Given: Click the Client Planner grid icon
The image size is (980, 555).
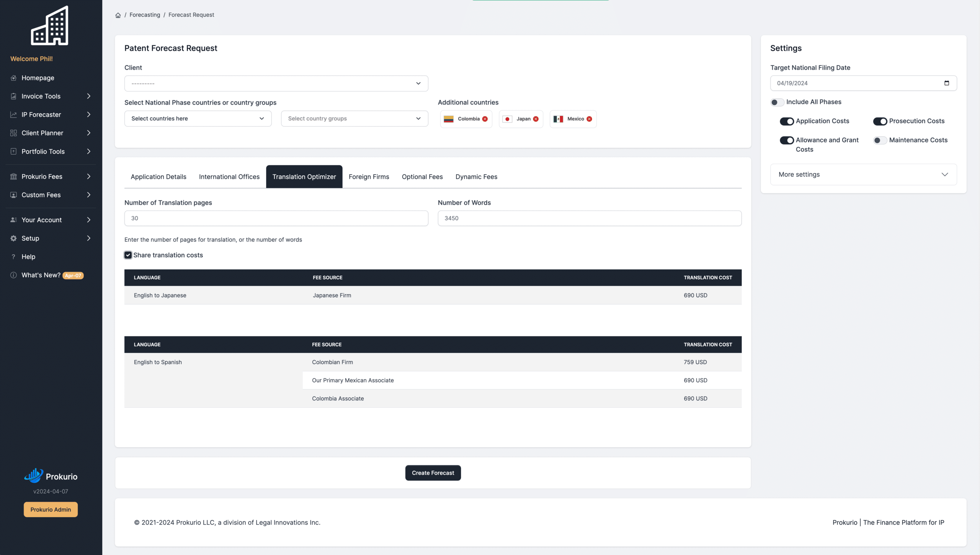Looking at the screenshot, I should (x=13, y=133).
